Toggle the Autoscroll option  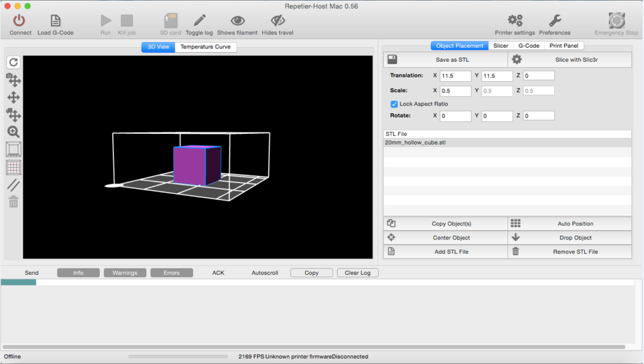[x=265, y=272]
